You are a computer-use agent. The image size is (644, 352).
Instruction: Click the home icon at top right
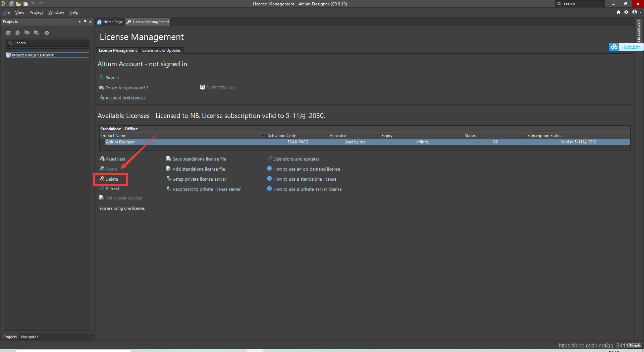[619, 12]
